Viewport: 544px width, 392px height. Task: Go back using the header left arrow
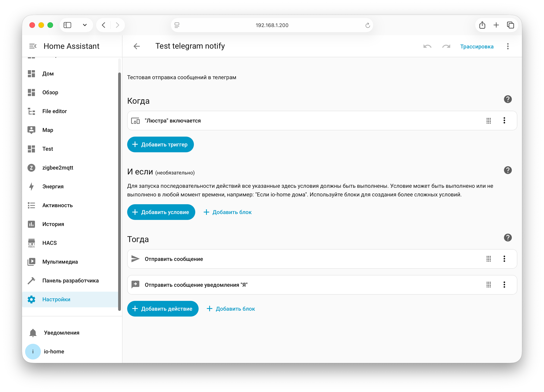(x=136, y=46)
